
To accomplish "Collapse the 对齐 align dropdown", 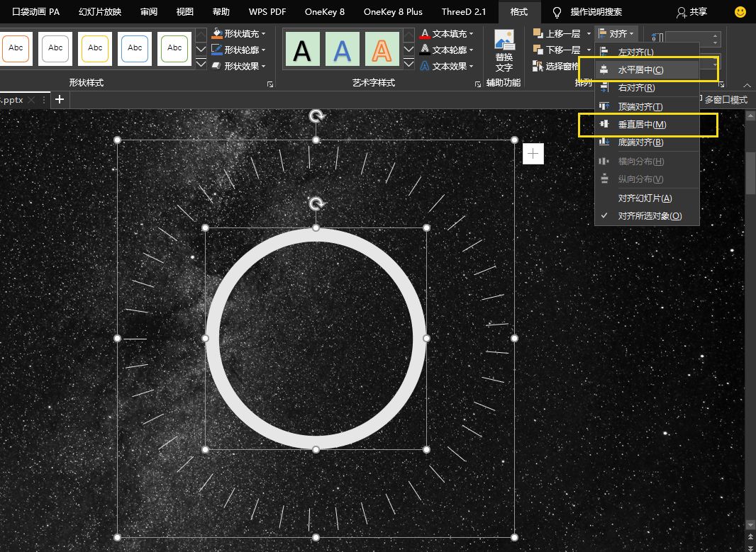I will 617,34.
